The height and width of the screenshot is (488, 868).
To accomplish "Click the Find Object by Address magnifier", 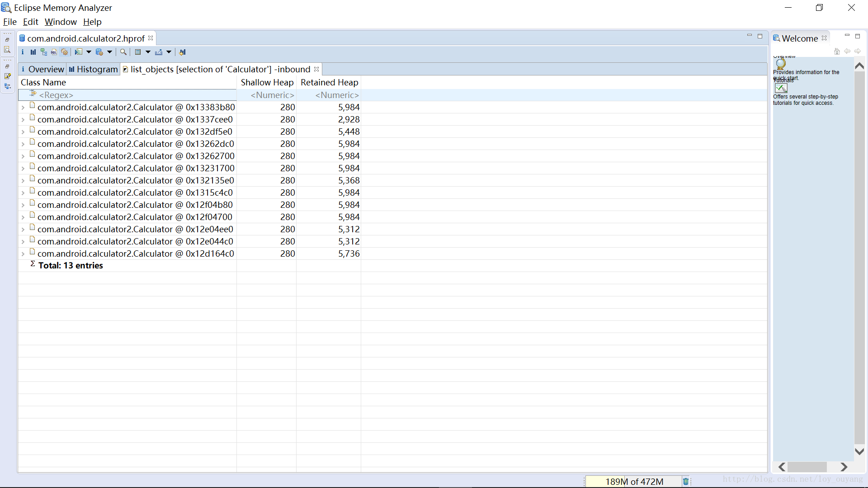I will 123,52.
